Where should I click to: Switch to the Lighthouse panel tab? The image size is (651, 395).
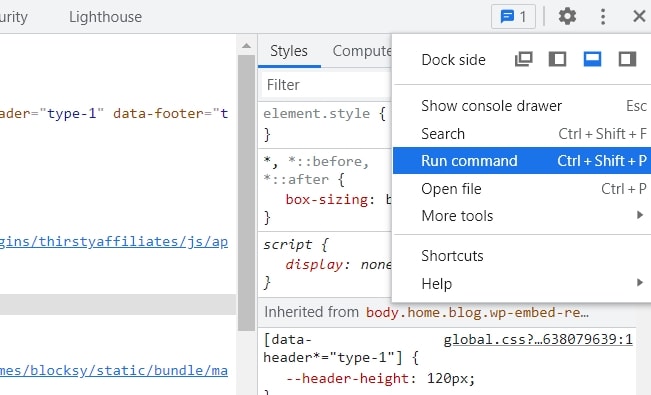point(105,17)
